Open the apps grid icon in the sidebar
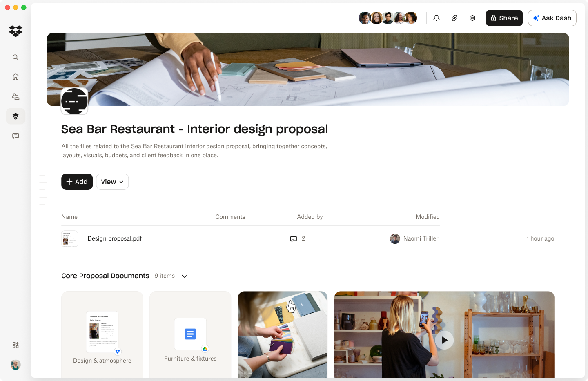The width and height of the screenshot is (588, 381). coord(16,345)
